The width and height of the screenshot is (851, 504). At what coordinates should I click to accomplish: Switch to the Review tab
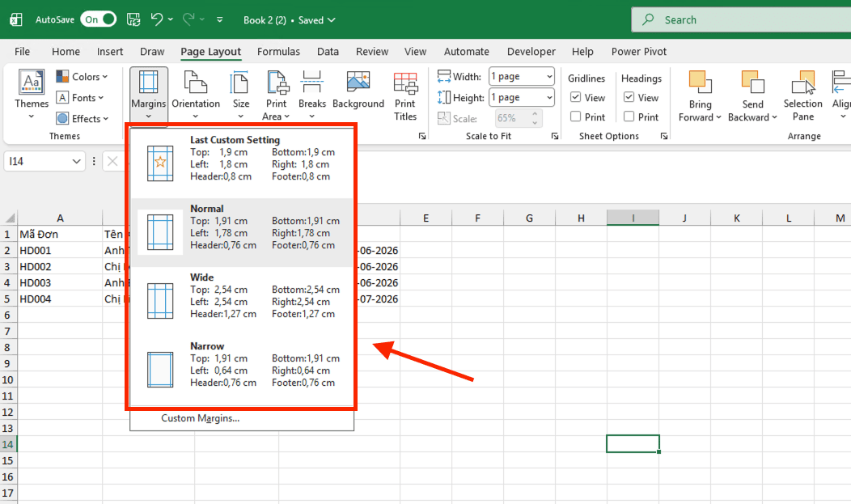372,52
